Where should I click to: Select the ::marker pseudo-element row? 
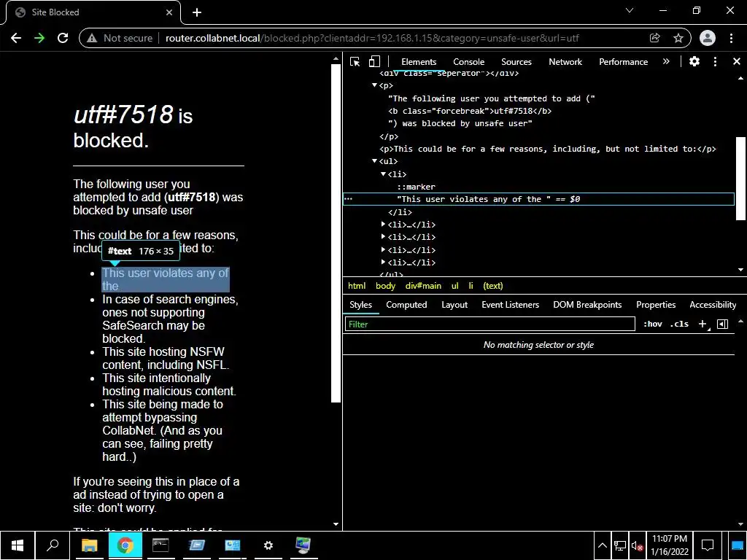point(416,187)
